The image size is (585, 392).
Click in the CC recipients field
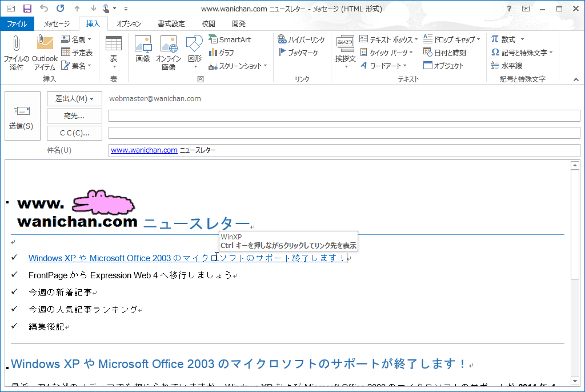[x=344, y=133]
